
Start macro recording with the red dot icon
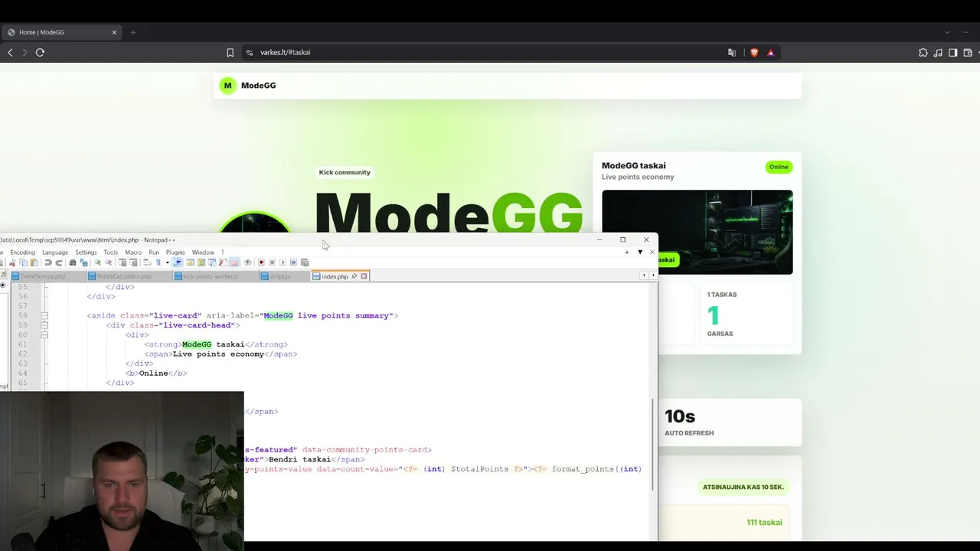(261, 262)
